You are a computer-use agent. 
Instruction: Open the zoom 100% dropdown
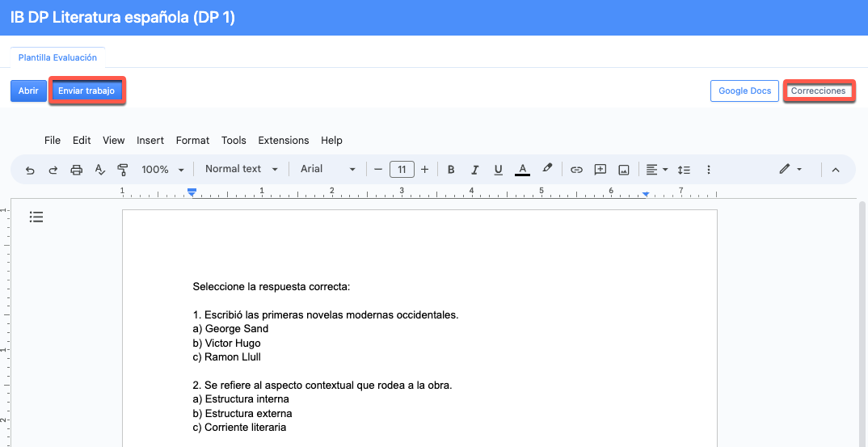click(x=162, y=170)
